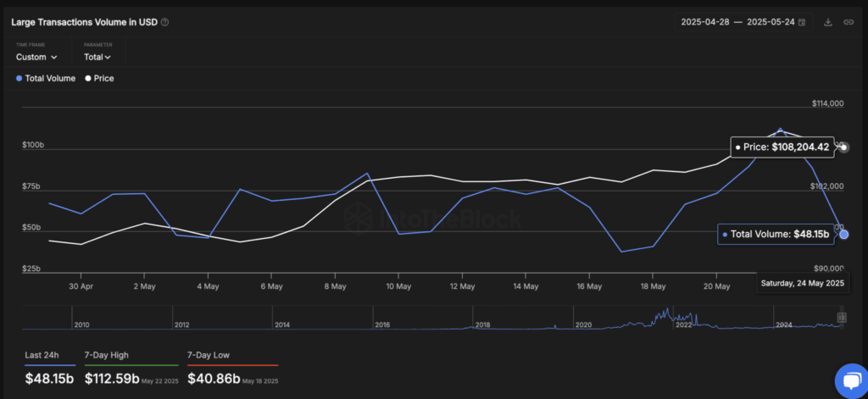Select the $100b axis label

click(31, 145)
